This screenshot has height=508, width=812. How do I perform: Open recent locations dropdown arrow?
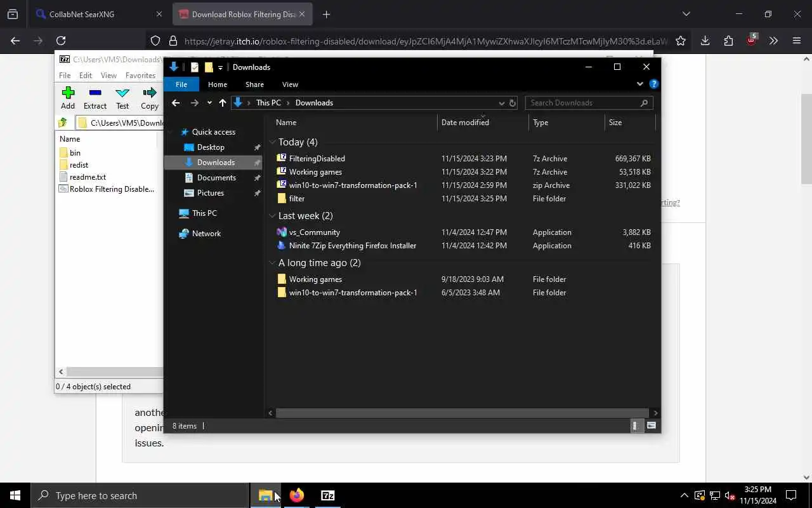pos(209,103)
